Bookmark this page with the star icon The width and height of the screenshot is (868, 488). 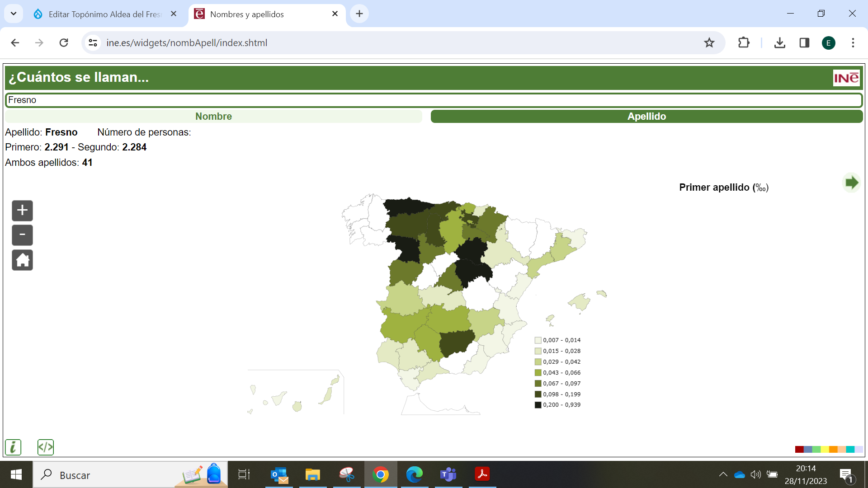coord(709,43)
